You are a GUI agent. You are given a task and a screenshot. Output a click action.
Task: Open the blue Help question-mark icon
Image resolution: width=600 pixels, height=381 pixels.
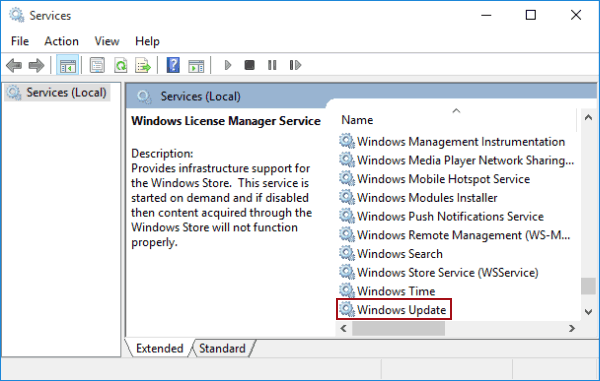pyautogui.click(x=173, y=65)
